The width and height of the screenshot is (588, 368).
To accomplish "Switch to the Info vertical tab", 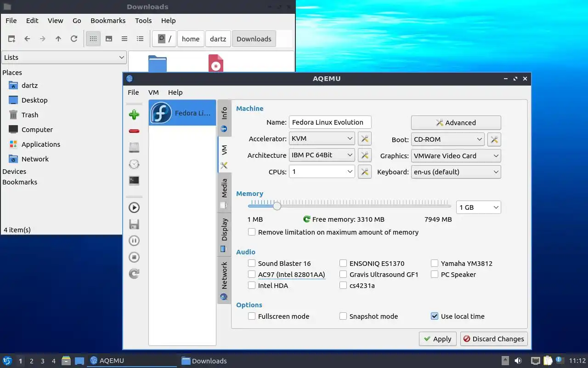I will [224, 118].
